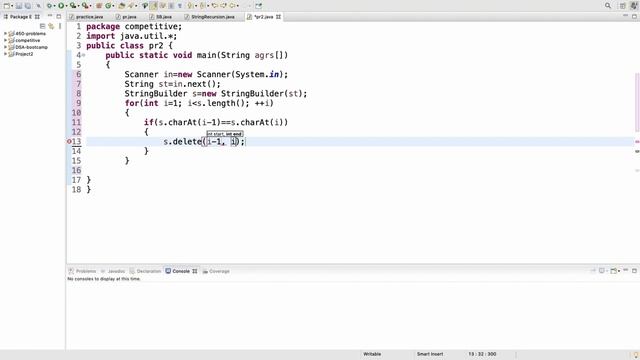Click line number 16 in the gutter
640x360 pixels.
tap(76, 170)
